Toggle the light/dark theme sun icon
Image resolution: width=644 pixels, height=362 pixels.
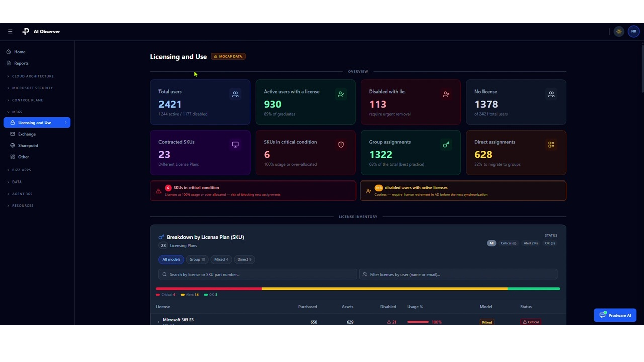pos(619,31)
